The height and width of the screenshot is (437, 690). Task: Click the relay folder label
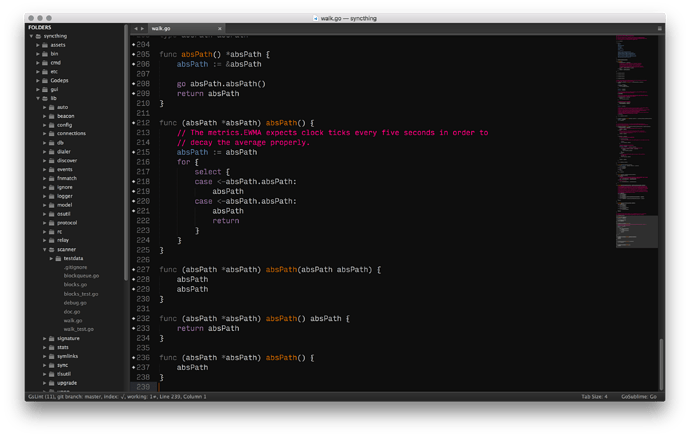(x=63, y=240)
